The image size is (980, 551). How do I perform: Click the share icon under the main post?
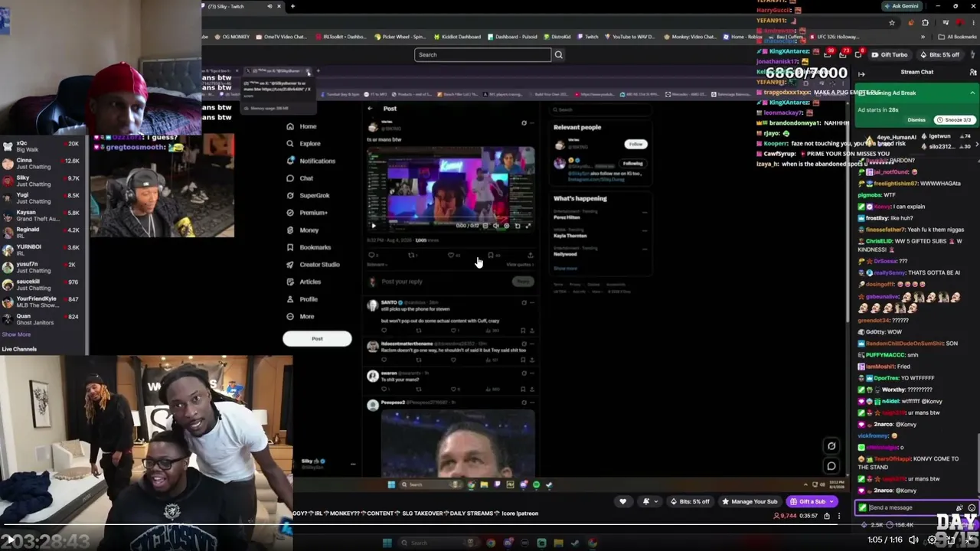click(530, 255)
